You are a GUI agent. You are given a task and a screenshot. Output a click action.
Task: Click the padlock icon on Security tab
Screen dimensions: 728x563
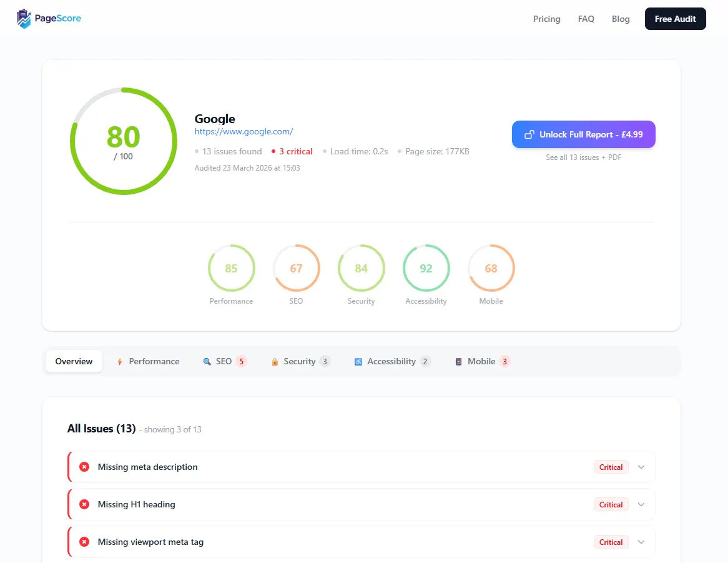[x=275, y=361]
